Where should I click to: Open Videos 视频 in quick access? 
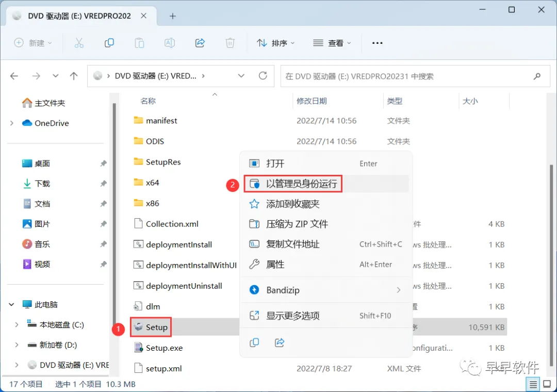click(x=36, y=265)
